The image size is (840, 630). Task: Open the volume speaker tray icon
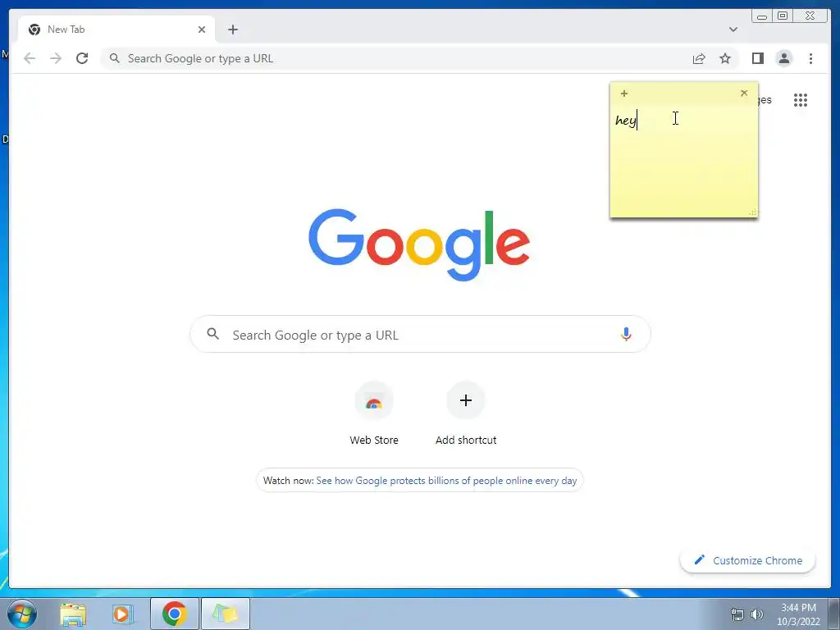click(757, 614)
